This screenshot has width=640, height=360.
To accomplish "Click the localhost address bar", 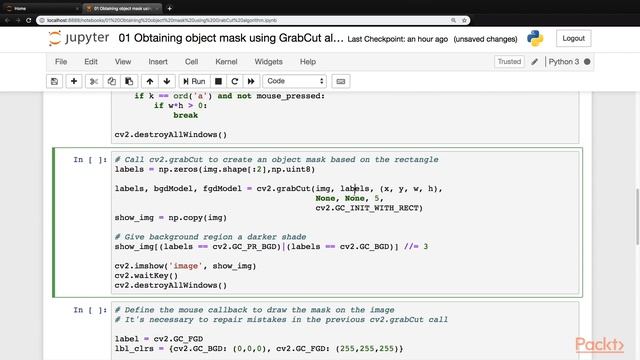I will [253, 20].
